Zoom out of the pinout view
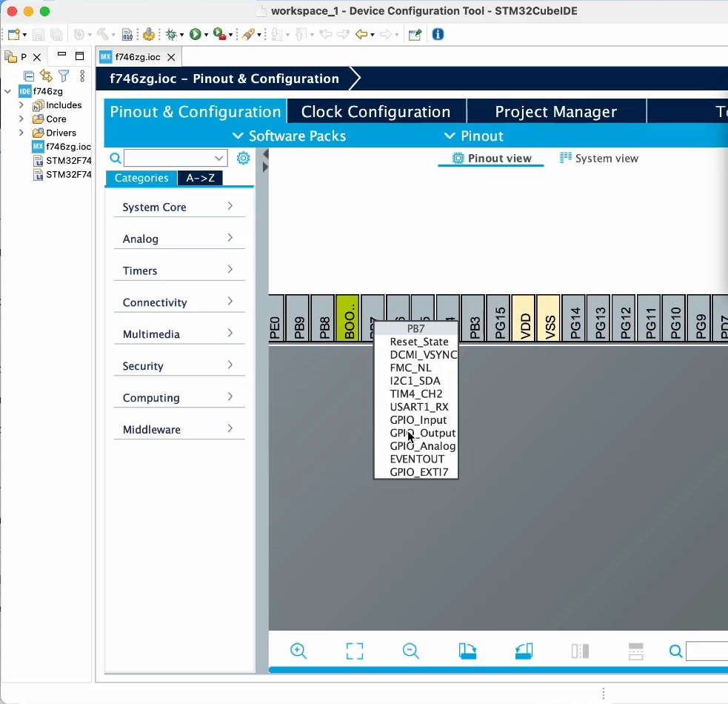This screenshot has height=704, width=728. point(411,651)
